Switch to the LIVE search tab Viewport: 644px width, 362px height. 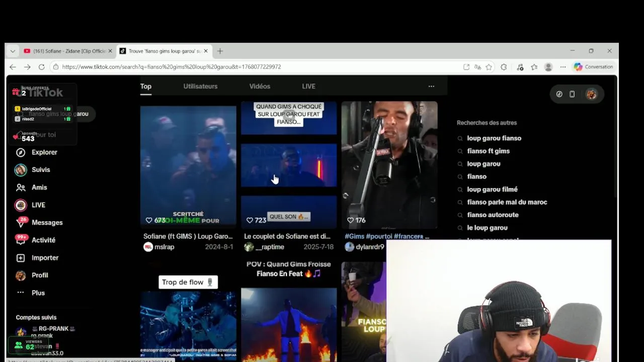308,86
